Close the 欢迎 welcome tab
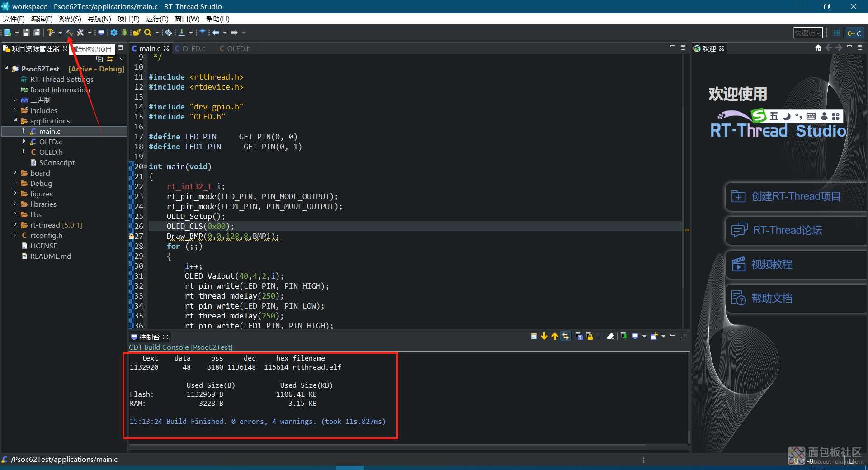 click(x=722, y=48)
